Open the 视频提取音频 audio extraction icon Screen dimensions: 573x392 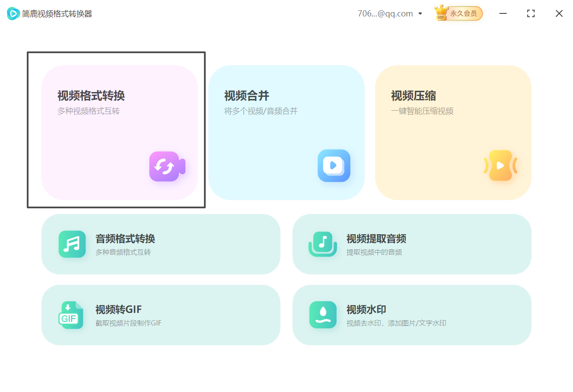[x=323, y=244]
